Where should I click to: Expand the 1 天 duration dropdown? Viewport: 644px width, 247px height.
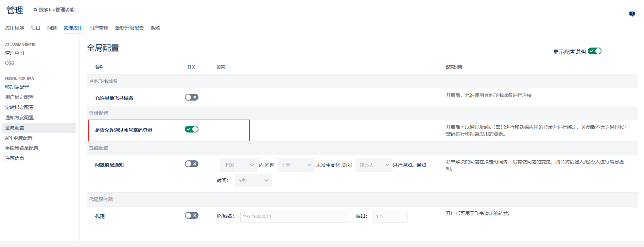(296, 165)
